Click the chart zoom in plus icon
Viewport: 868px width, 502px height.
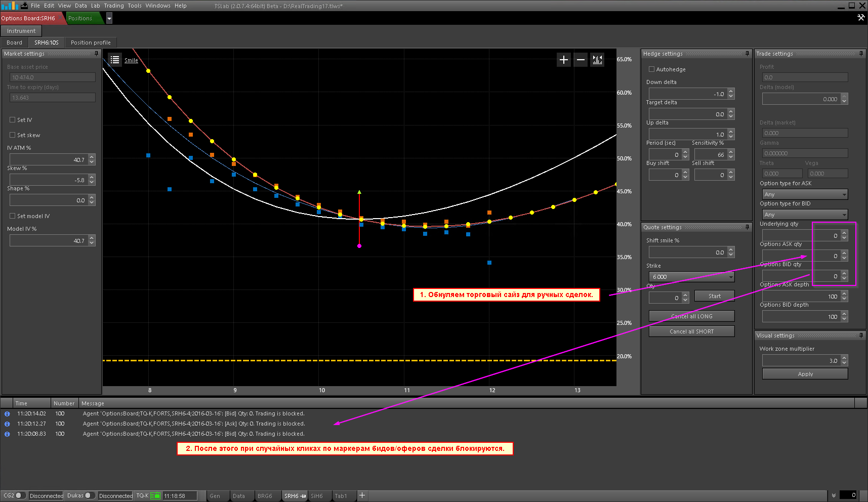pos(563,60)
